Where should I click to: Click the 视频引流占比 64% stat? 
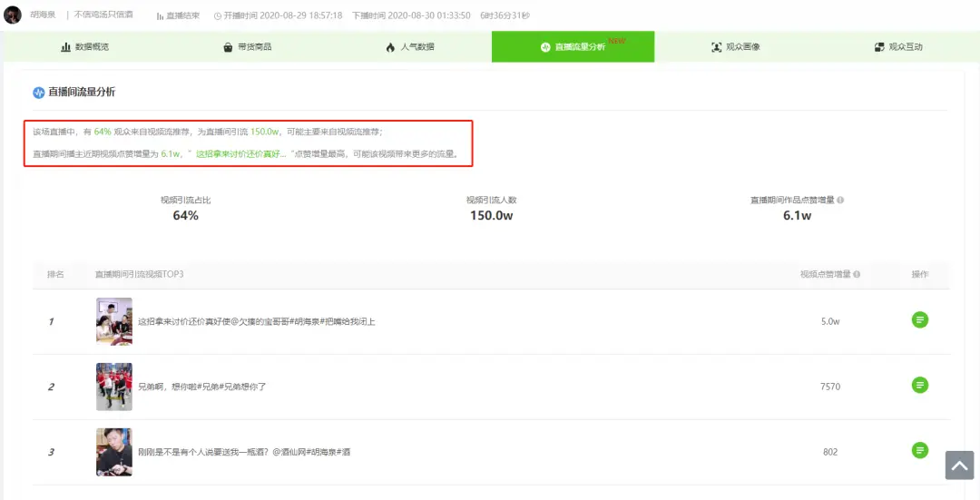point(186,209)
